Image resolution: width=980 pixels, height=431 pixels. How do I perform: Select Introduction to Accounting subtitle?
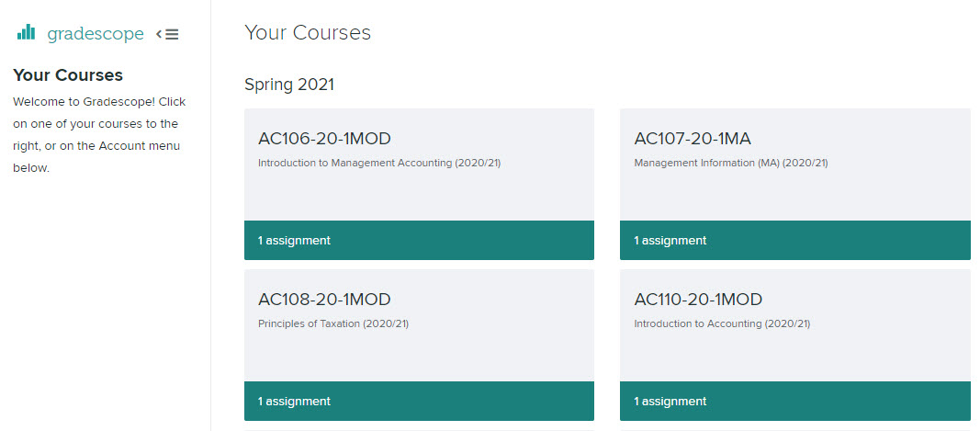(722, 324)
